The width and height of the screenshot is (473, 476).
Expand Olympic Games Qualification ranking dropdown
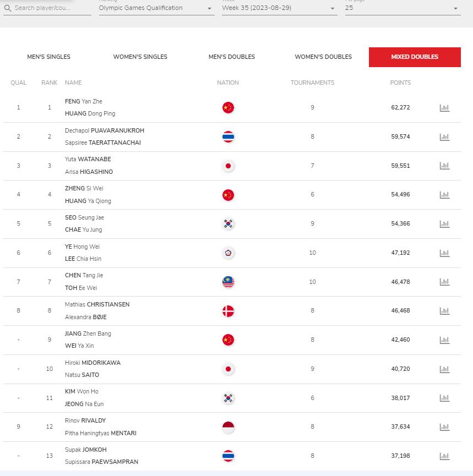(x=156, y=8)
